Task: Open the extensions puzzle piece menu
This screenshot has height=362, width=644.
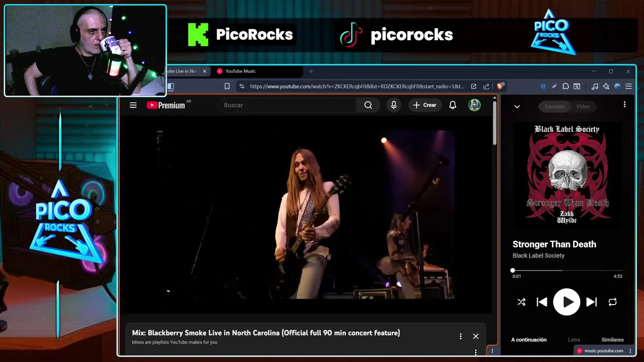Action: coord(566,86)
